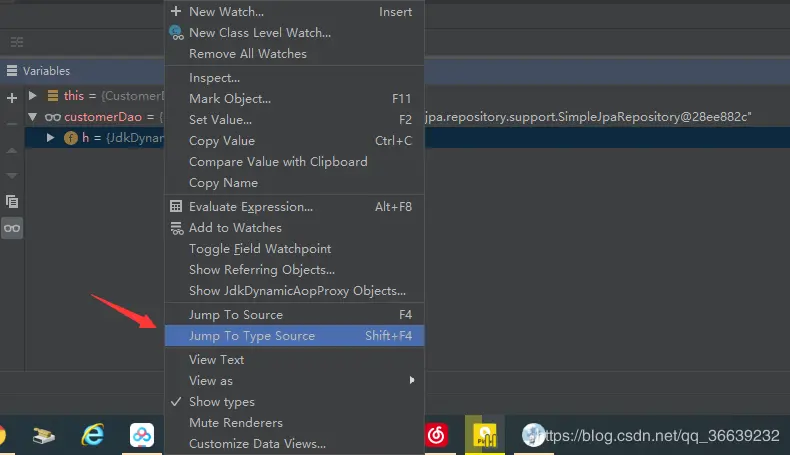Select Add to Watches entry
The height and width of the screenshot is (455, 790).
pyautogui.click(x=294, y=228)
